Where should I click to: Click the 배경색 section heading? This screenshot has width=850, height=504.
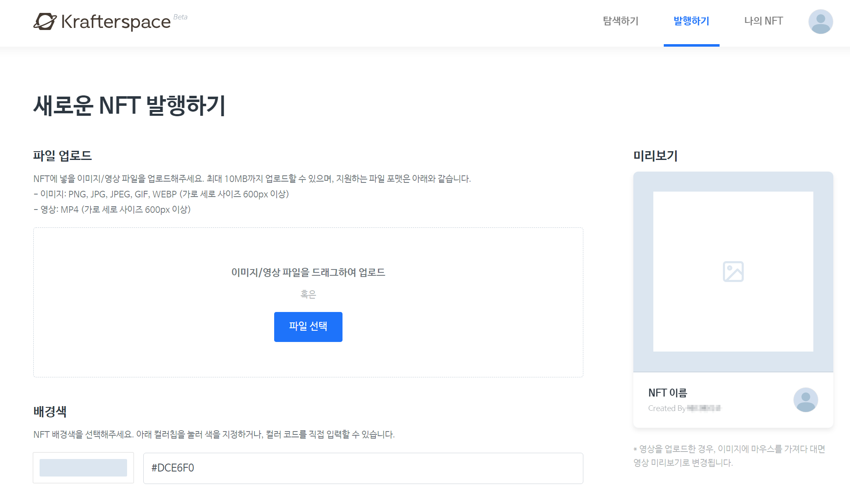50,412
